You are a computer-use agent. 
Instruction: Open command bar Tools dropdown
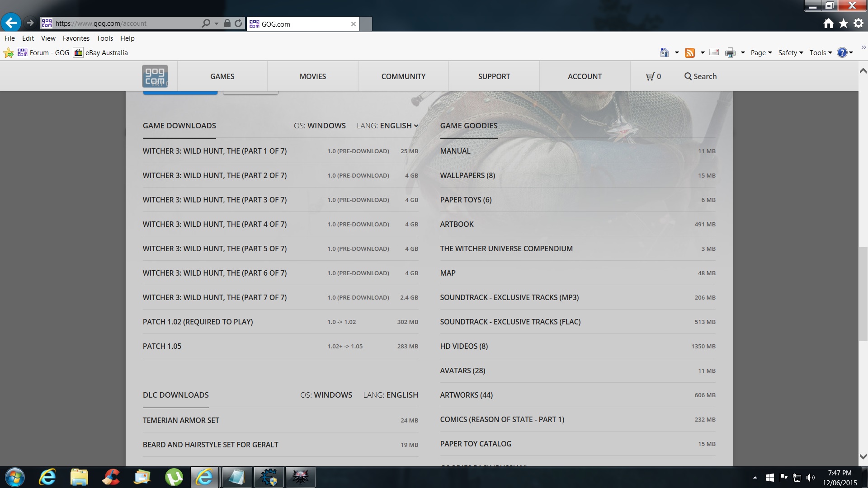(x=821, y=53)
